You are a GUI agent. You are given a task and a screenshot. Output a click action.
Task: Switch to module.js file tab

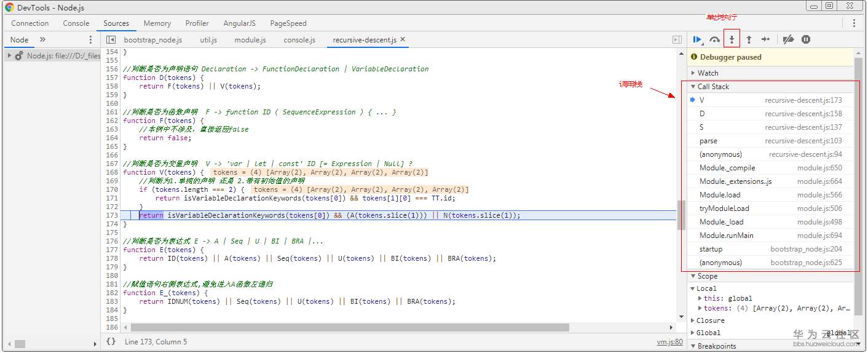[x=250, y=40]
